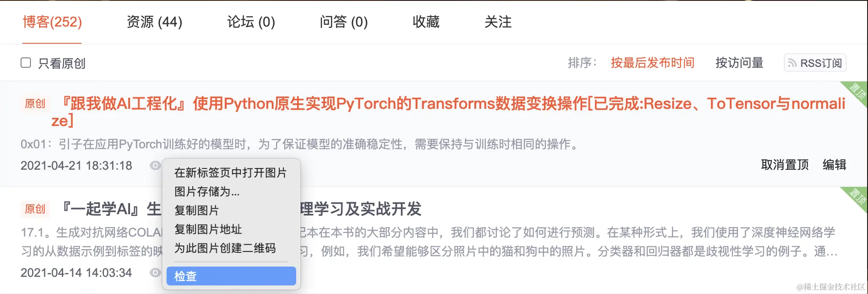Click the RSS feed icon
This screenshot has height=294, width=868.
(792, 63)
